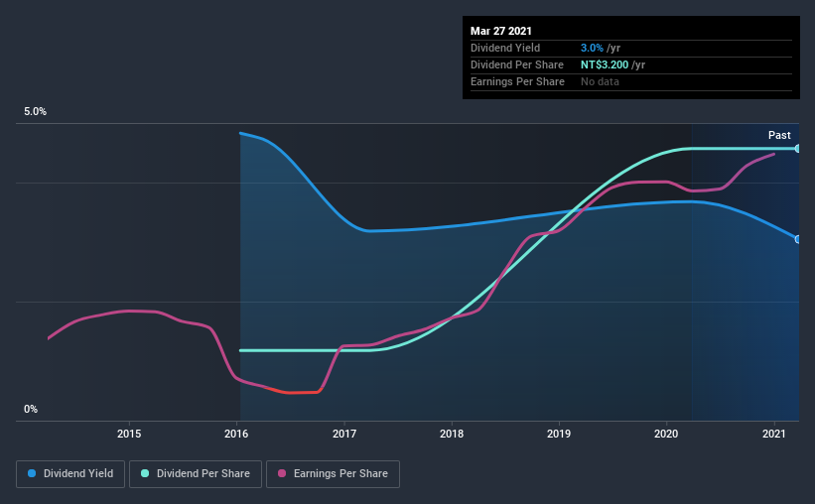Click the NT$3.200 dividend per share value
Screen dimensions: 815x504
605,64
